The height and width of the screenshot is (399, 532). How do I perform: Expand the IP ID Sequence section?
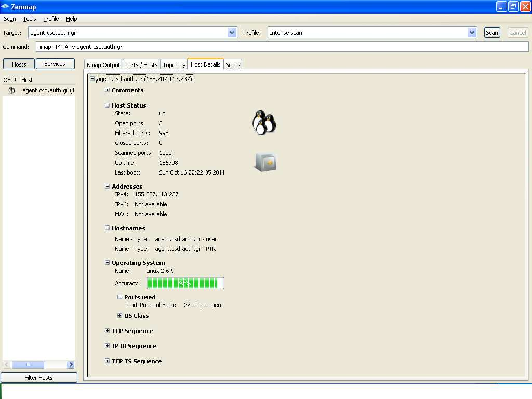[107, 345]
